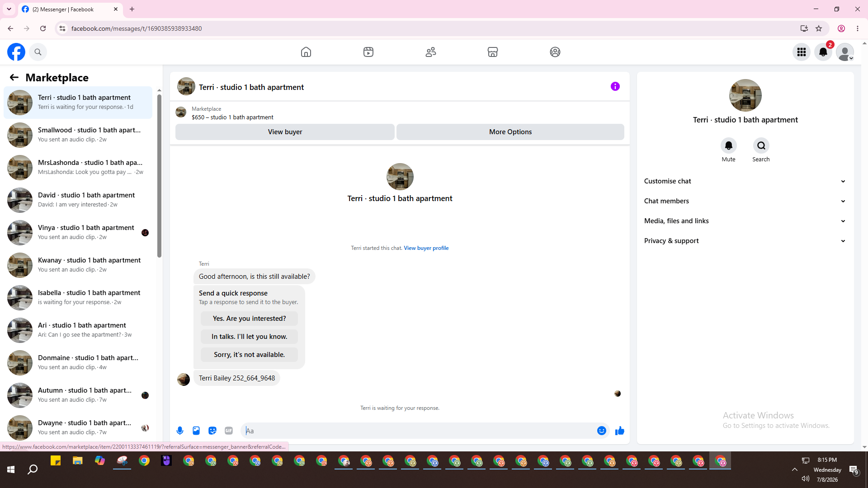Search within the conversation

pyautogui.click(x=761, y=145)
